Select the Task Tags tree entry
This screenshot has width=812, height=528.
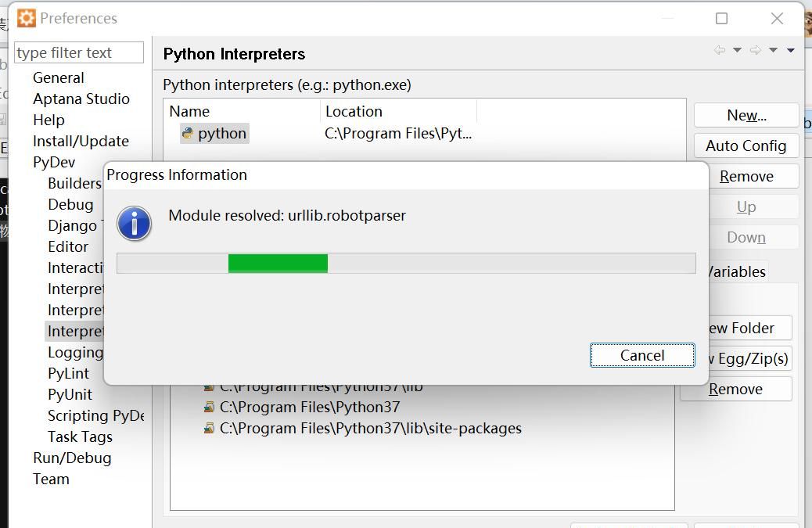pos(80,436)
